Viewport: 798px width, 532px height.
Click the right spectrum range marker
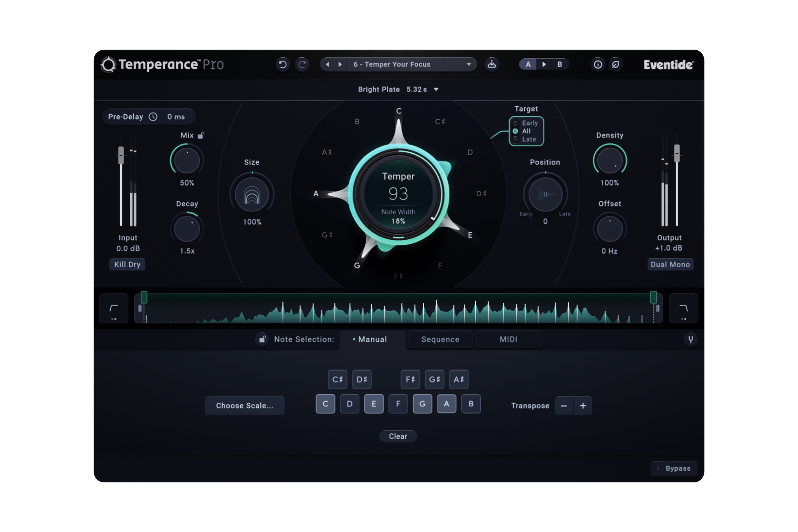653,297
